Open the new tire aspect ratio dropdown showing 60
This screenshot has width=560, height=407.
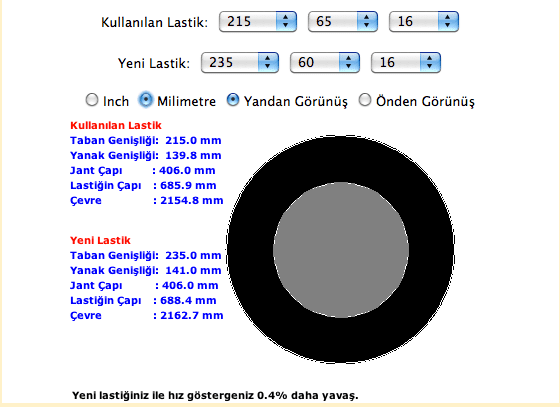(325, 62)
